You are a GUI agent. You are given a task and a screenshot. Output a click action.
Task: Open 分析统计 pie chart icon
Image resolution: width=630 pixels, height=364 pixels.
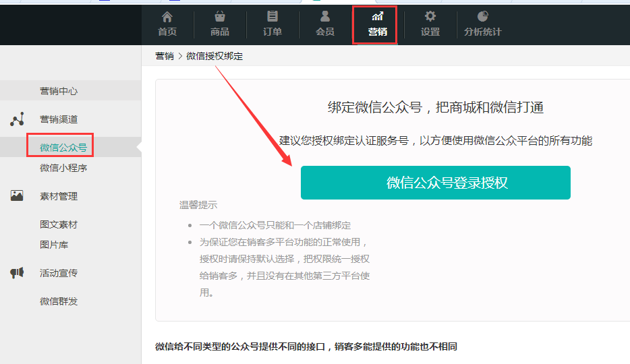[x=482, y=17]
